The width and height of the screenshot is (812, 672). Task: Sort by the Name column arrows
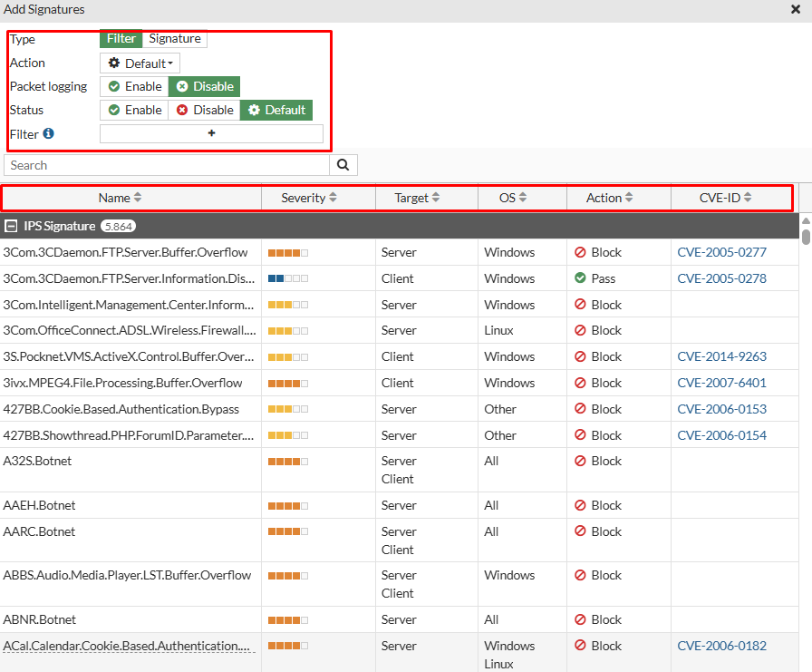[x=137, y=198]
